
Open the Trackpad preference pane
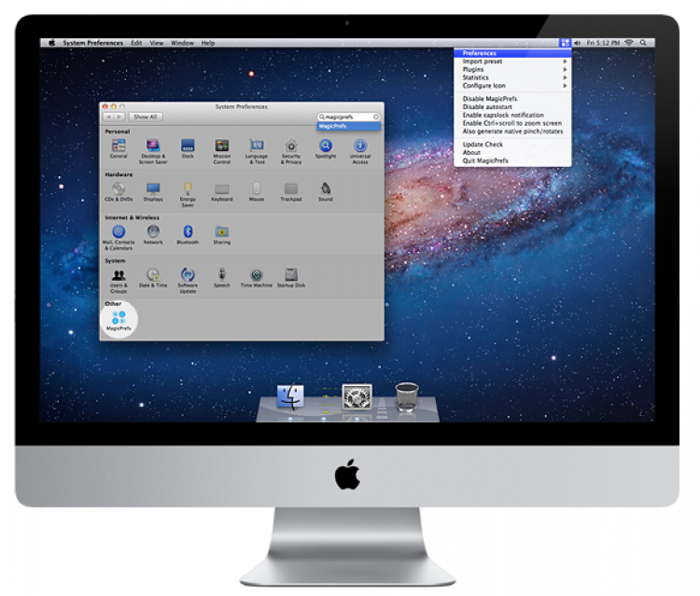291,192
